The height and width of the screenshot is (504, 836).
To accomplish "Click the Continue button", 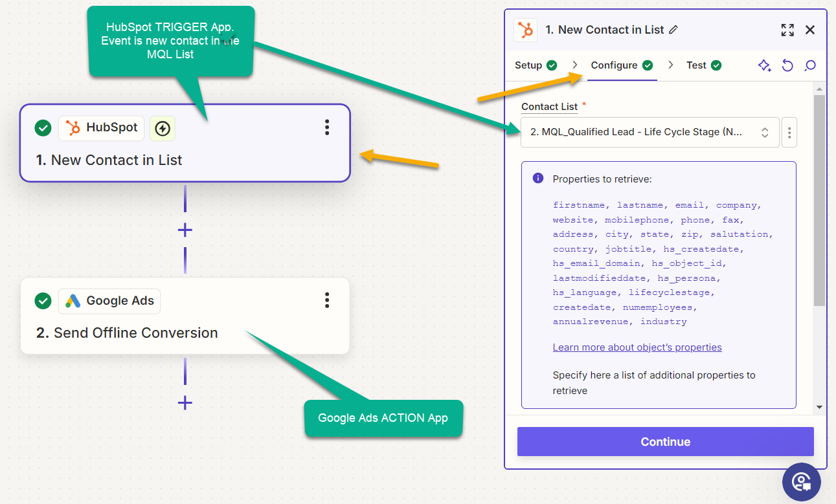I will coord(666,442).
